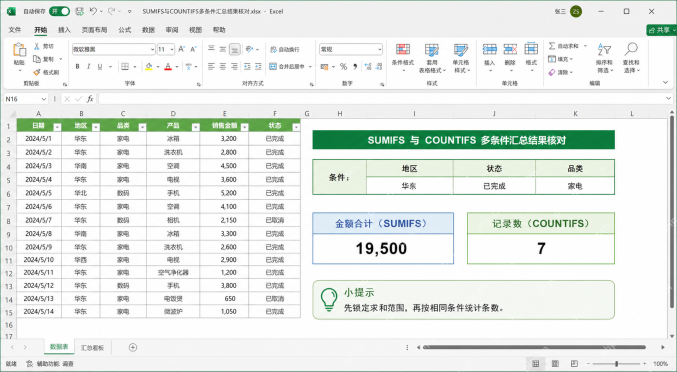The width and height of the screenshot is (677, 372).
Task: Open the 状态 column filter dropdown
Action: click(296, 127)
